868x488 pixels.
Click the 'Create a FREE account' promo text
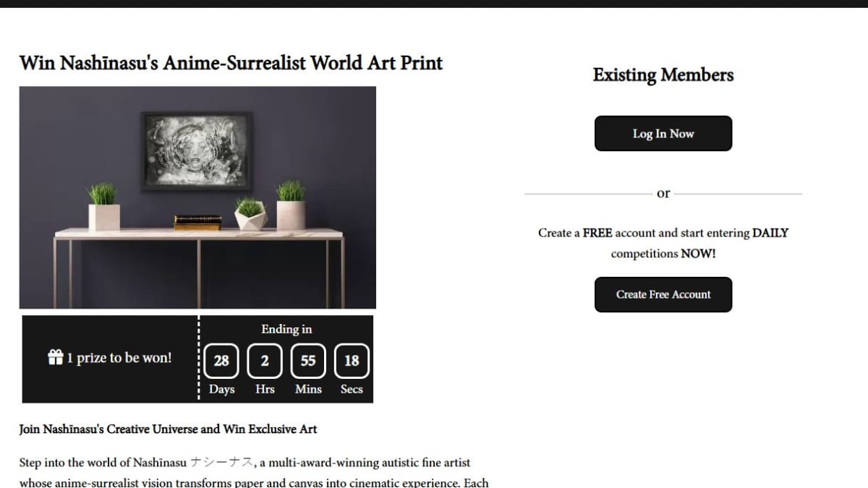[663, 243]
